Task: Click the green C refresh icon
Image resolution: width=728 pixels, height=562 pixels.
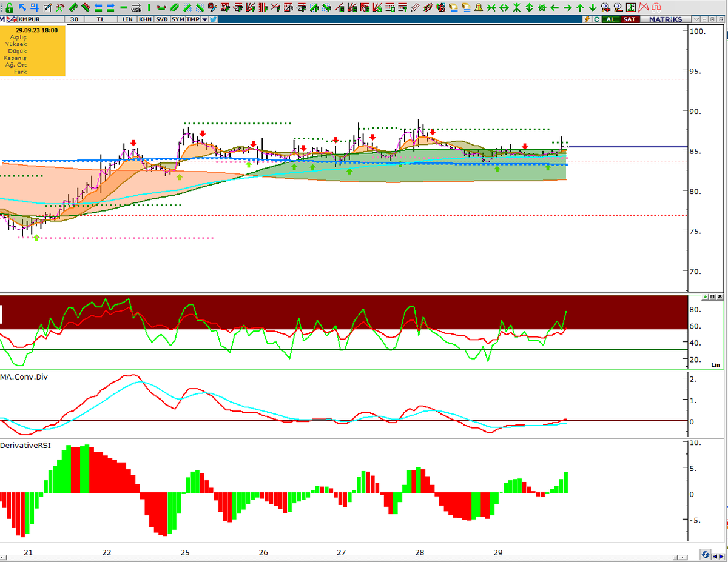Action: [596, 19]
